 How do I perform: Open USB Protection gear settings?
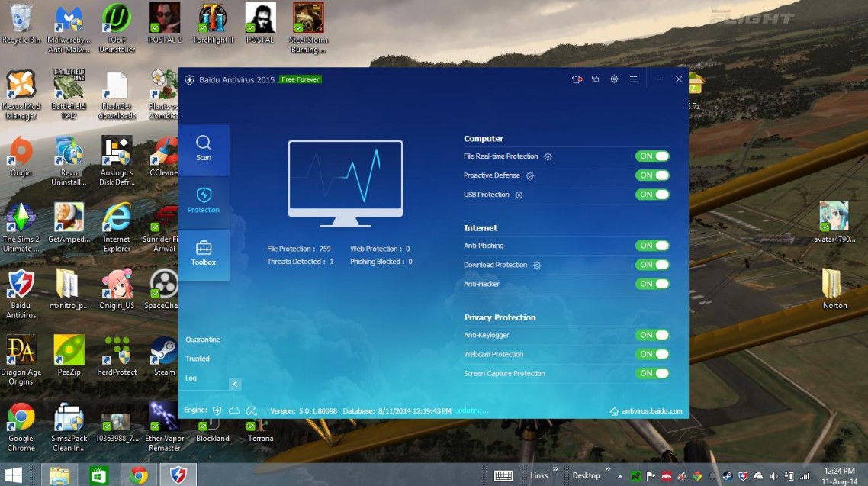coord(519,195)
